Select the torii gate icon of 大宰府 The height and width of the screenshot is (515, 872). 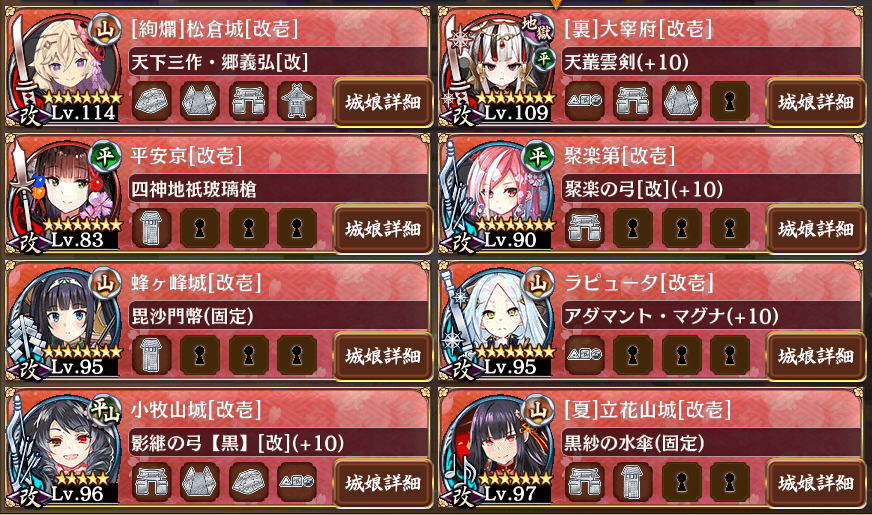pyautogui.click(x=633, y=102)
